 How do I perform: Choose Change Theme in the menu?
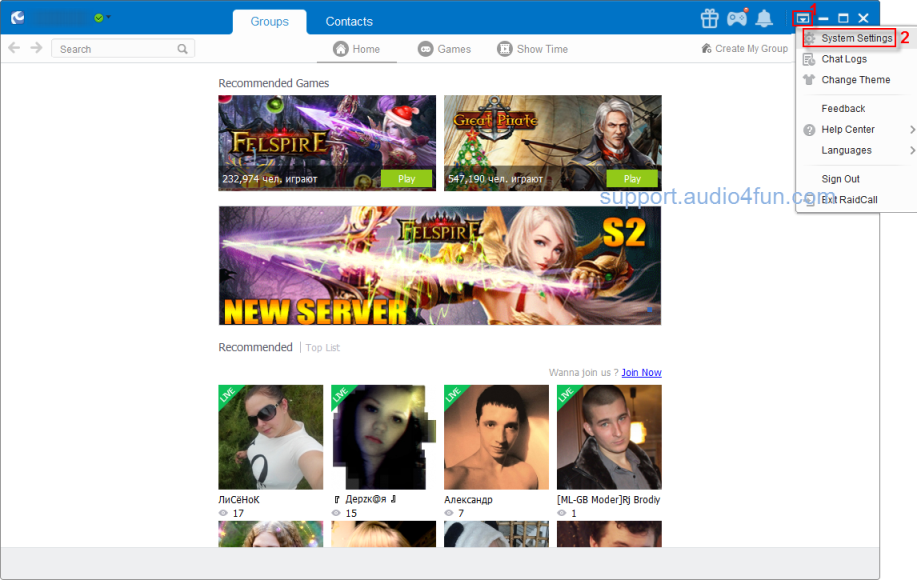click(856, 80)
